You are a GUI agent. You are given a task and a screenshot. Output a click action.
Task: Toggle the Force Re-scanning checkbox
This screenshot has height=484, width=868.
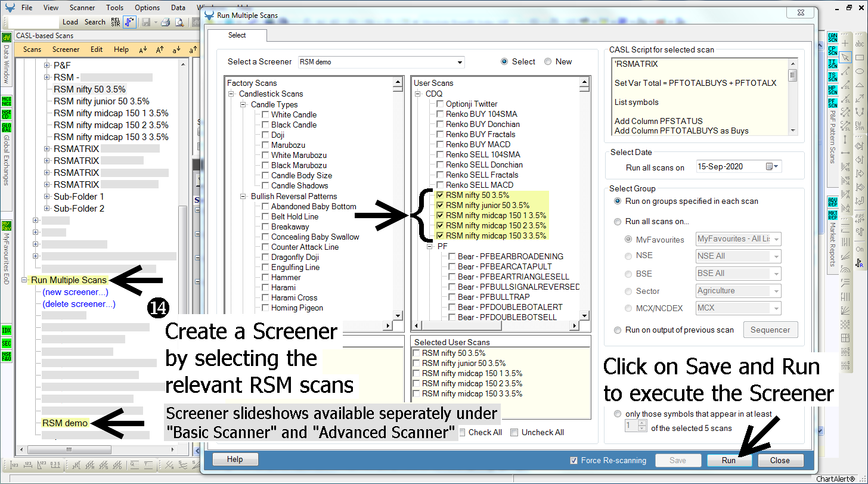tap(573, 460)
